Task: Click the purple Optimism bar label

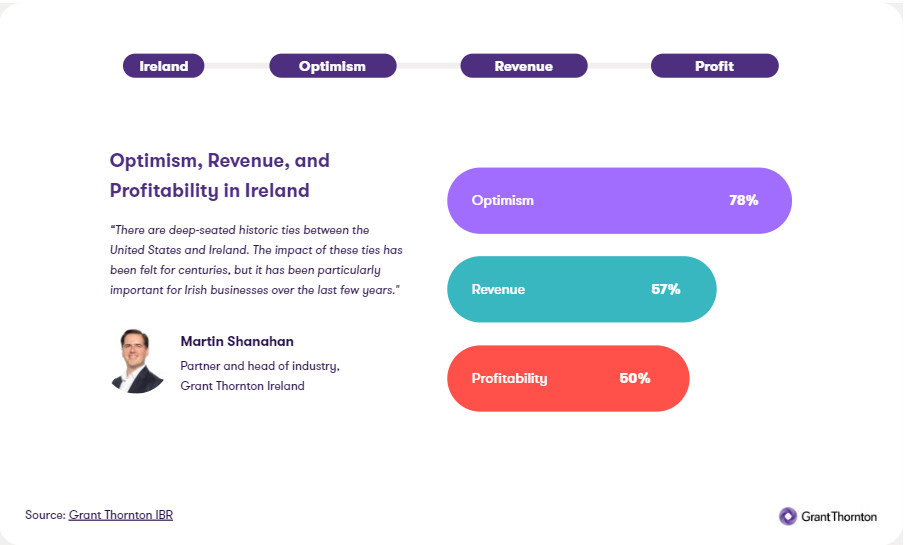Action: [502, 200]
